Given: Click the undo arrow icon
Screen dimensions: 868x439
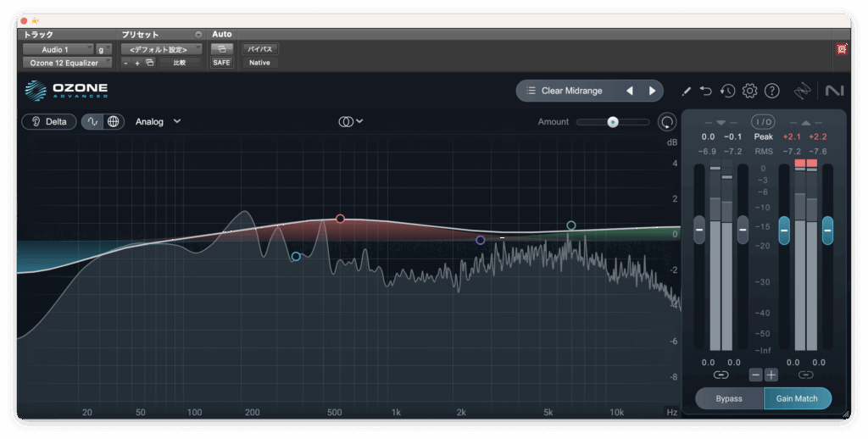Looking at the screenshot, I should click(x=706, y=91).
